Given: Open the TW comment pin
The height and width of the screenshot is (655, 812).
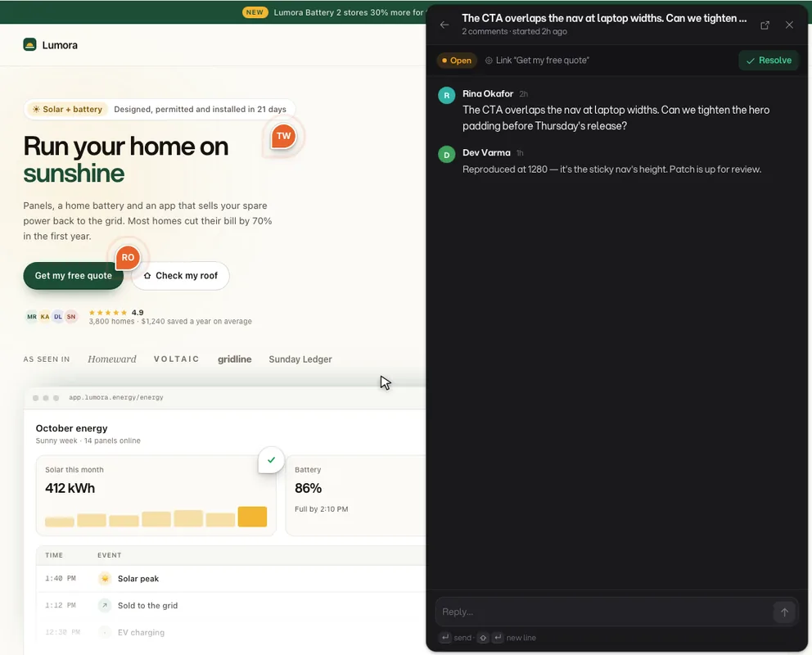Looking at the screenshot, I should click(x=282, y=136).
